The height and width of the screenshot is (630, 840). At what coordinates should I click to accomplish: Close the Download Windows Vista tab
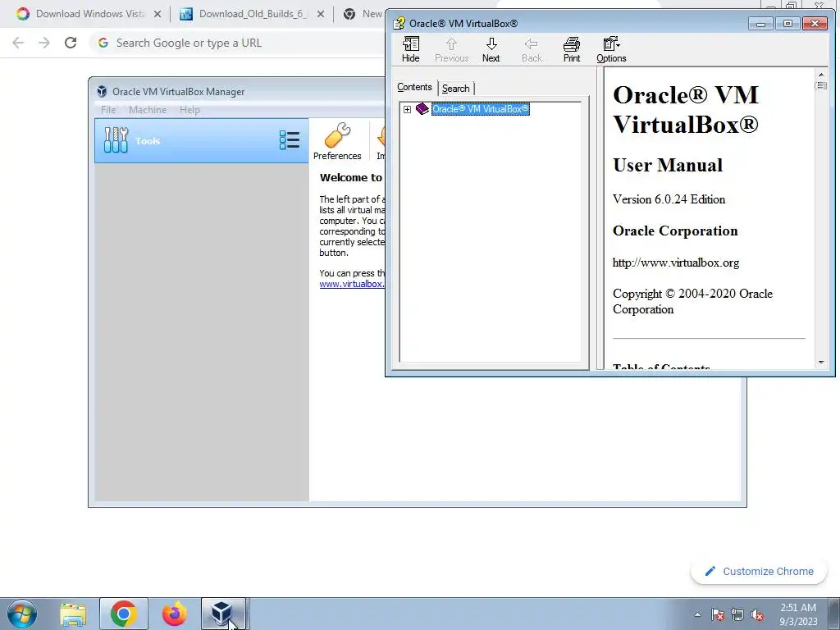point(157,14)
